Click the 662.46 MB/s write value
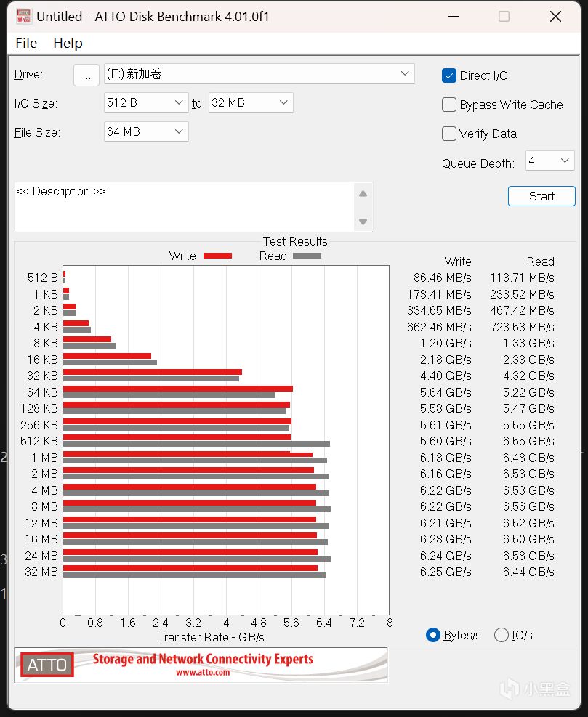The image size is (588, 717). click(x=439, y=327)
